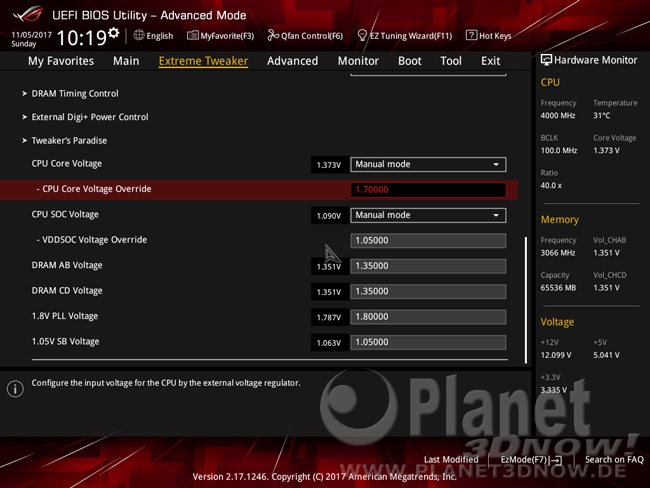Screen dimensions: 650x488
Task: Open CPU Core Voltage mode dropdown
Action: pos(428,164)
